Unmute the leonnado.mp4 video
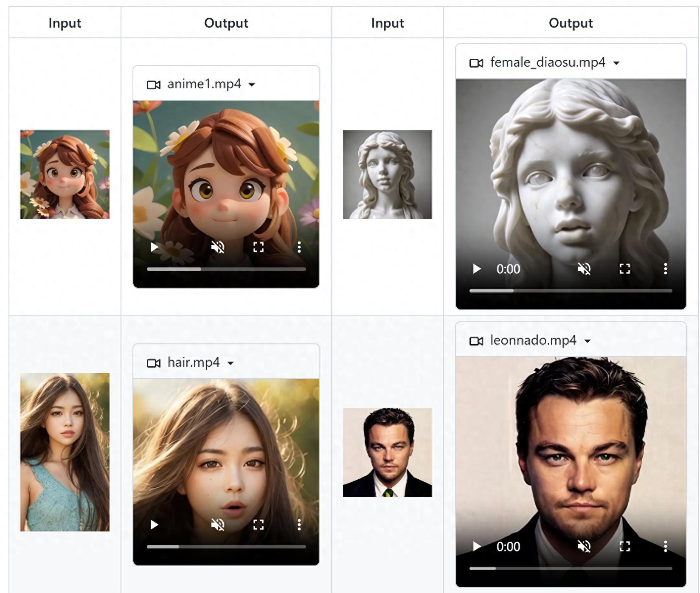700x593 pixels. [x=584, y=546]
